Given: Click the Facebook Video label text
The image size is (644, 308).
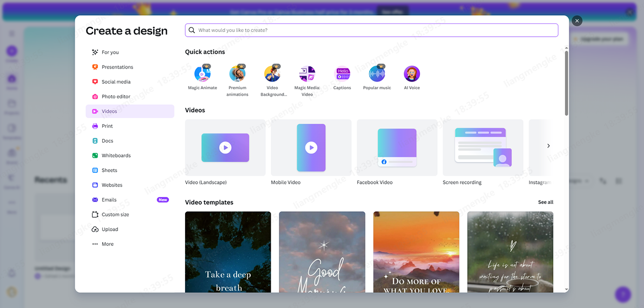Looking at the screenshot, I should coord(374,182).
